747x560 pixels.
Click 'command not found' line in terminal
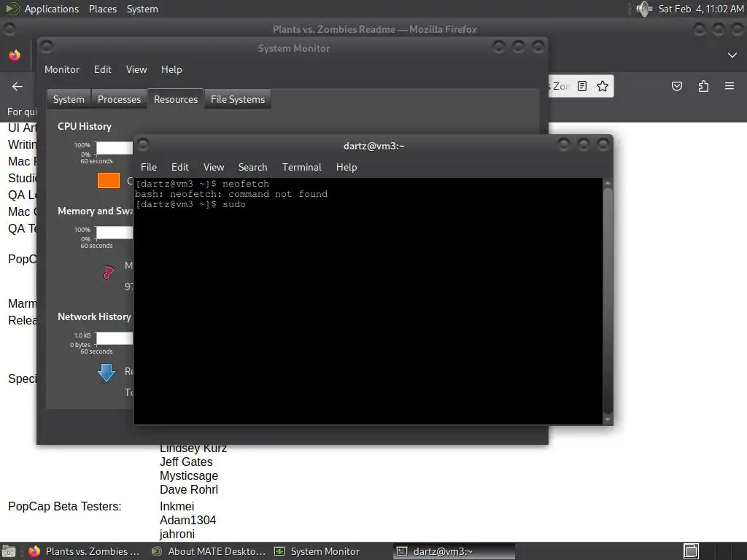pyautogui.click(x=231, y=194)
